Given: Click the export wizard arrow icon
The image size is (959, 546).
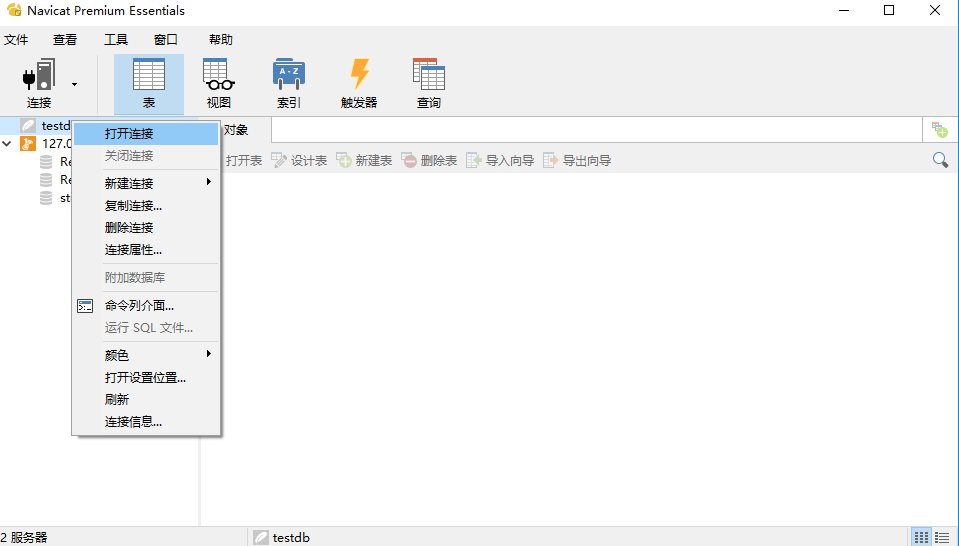Looking at the screenshot, I should tap(550, 160).
